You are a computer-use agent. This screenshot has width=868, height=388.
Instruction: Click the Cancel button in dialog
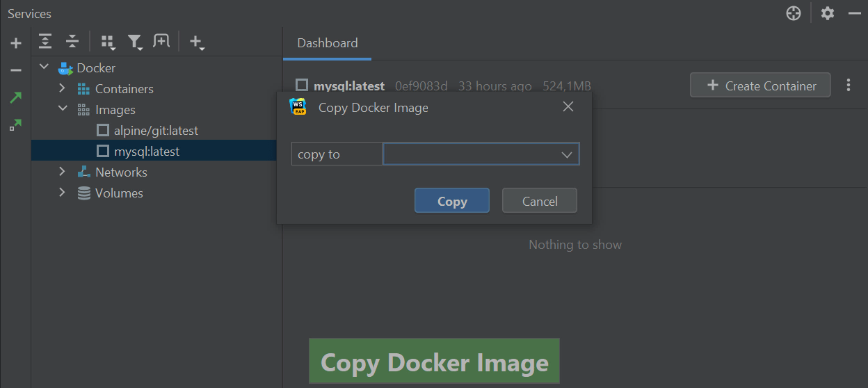click(540, 201)
